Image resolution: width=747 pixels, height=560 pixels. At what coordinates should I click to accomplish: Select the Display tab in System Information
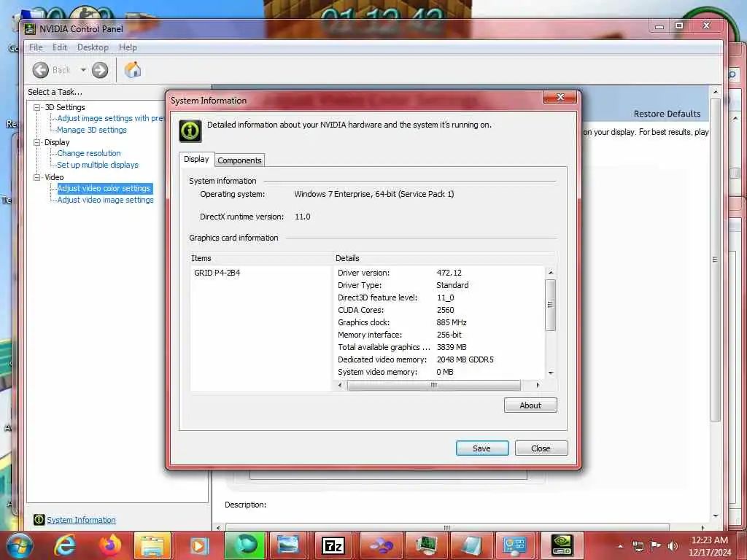click(x=196, y=159)
